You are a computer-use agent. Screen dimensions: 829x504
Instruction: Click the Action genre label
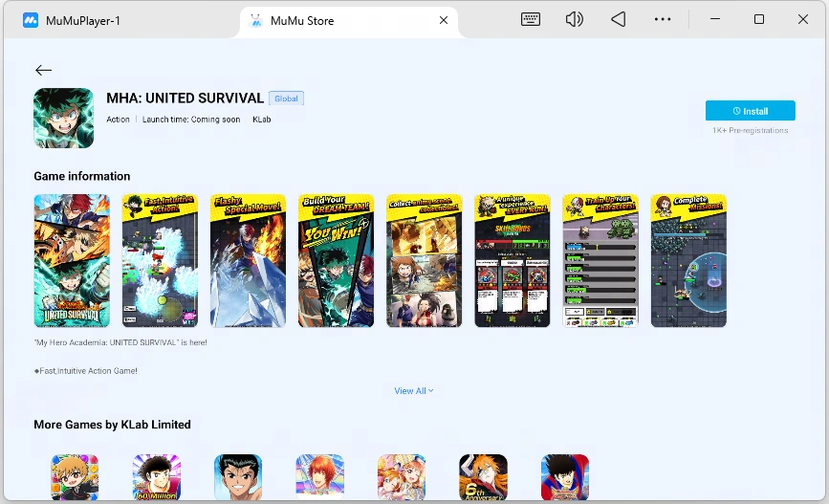point(118,120)
